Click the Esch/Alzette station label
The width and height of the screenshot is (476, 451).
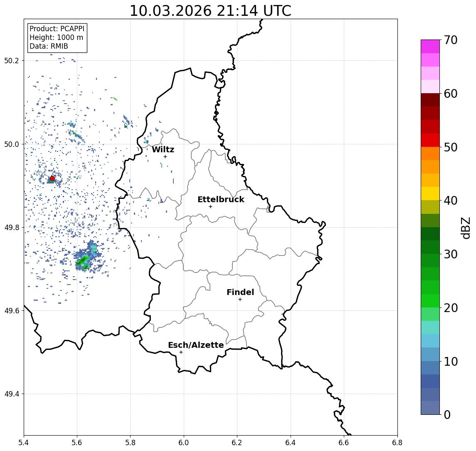tap(196, 345)
